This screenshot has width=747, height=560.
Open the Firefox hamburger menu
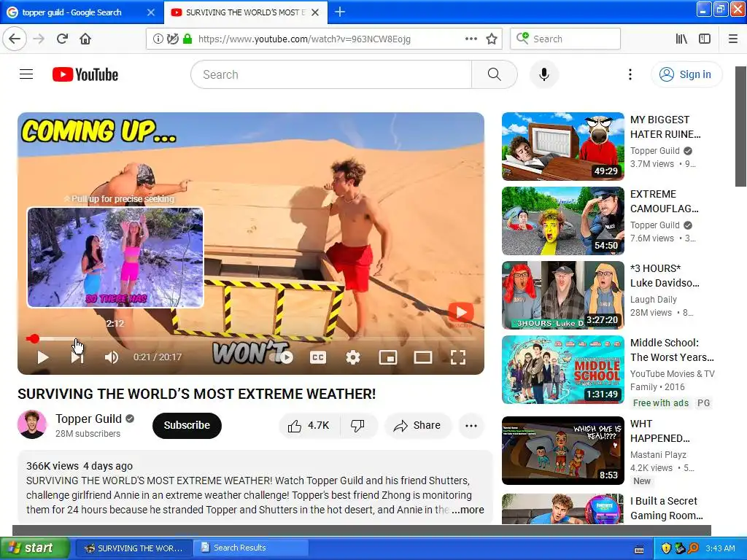pos(733,39)
